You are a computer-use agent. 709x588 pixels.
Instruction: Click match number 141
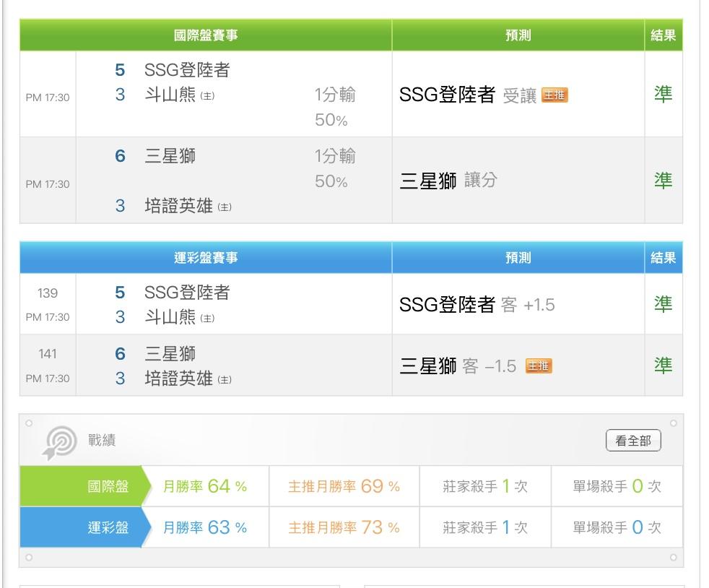(48, 354)
